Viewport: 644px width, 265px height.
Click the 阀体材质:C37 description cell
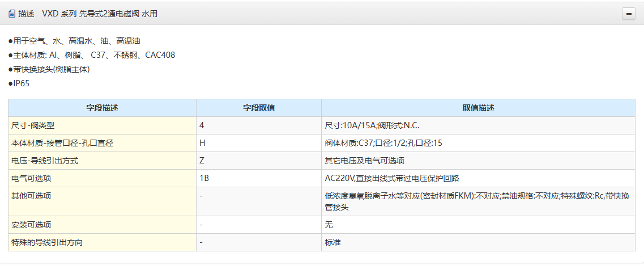[383, 143]
